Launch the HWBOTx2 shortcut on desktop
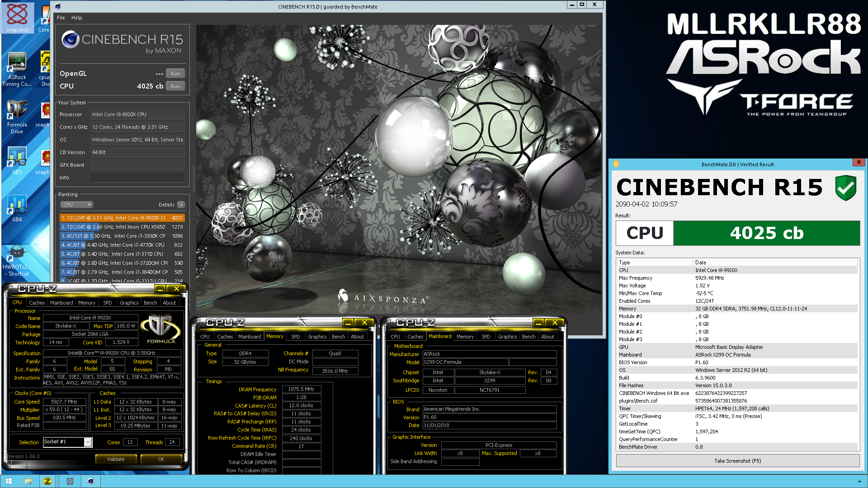This screenshot has height=488, width=868. click(x=17, y=261)
